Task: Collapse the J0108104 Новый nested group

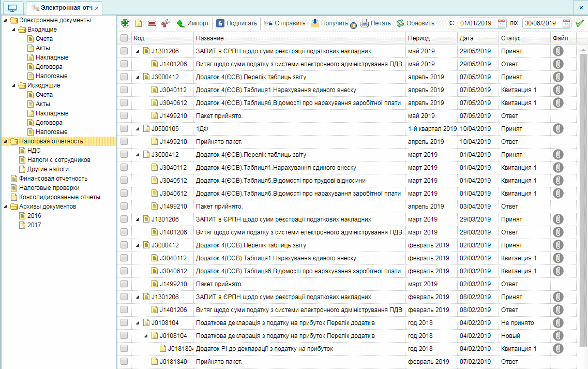Action: pyautogui.click(x=146, y=336)
